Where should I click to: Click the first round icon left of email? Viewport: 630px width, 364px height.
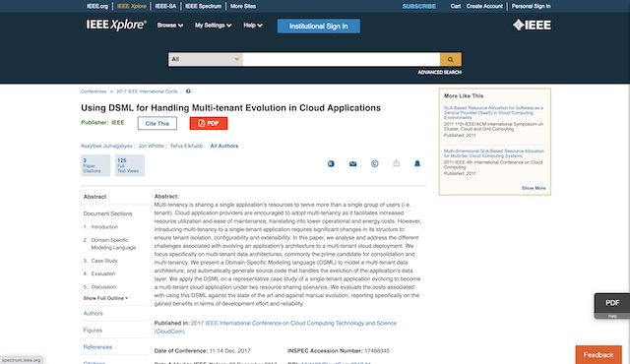pos(331,163)
